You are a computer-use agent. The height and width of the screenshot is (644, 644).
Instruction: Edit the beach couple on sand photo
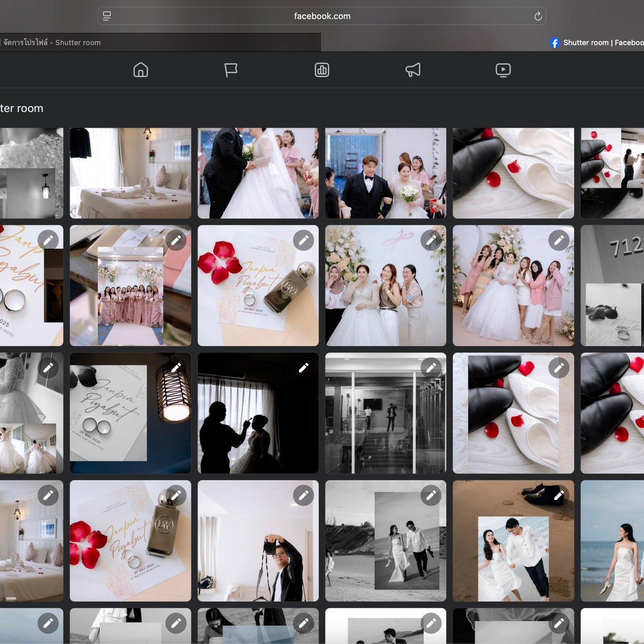(559, 495)
